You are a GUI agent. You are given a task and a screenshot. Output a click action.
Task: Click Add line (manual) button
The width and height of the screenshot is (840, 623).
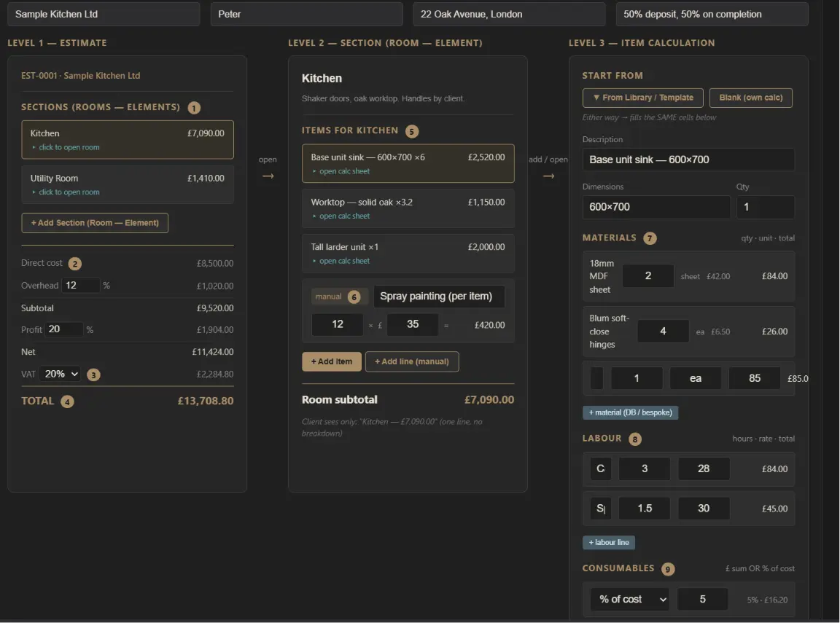click(x=412, y=361)
